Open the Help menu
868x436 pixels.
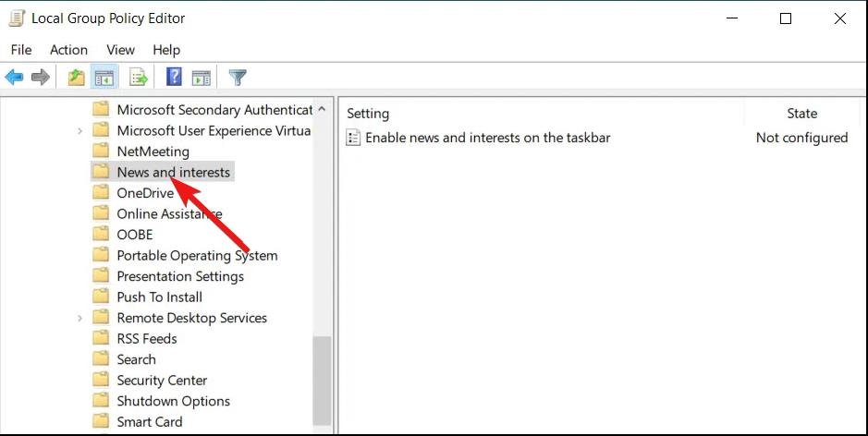[x=166, y=50]
